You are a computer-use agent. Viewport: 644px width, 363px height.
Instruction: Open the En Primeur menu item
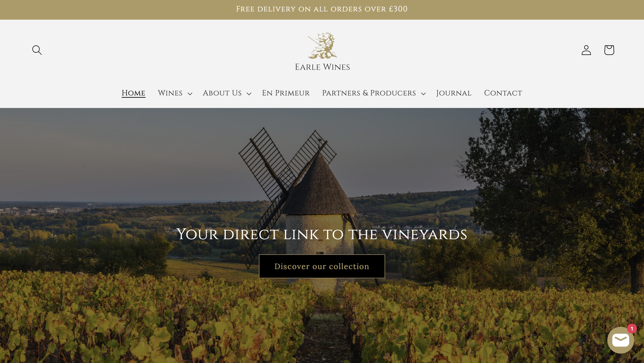[286, 93]
